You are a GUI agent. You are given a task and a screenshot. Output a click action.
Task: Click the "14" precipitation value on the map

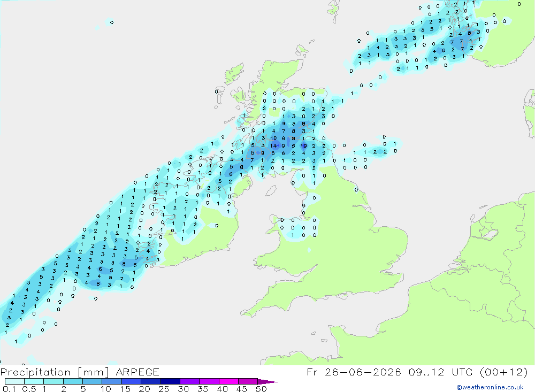[273, 145]
